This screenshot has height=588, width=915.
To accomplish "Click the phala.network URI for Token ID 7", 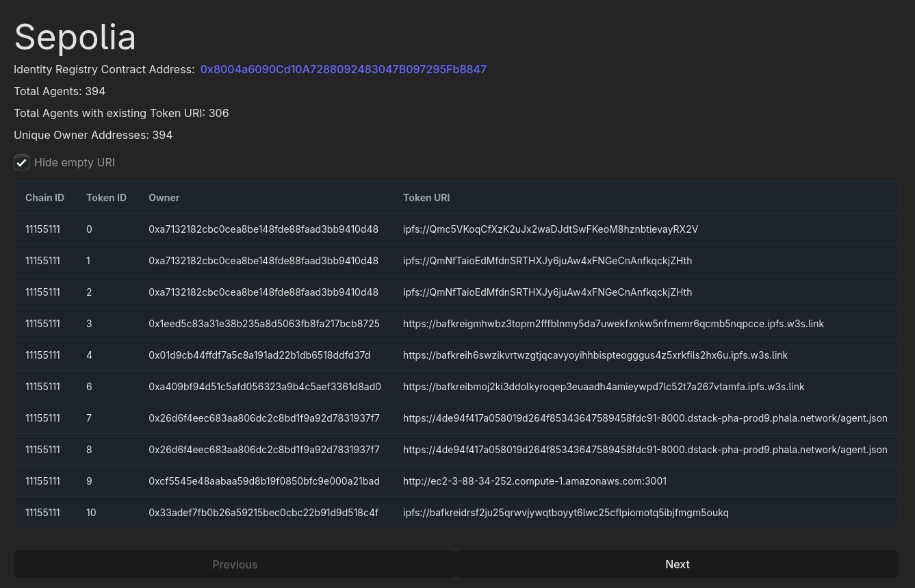I will 645,418.
